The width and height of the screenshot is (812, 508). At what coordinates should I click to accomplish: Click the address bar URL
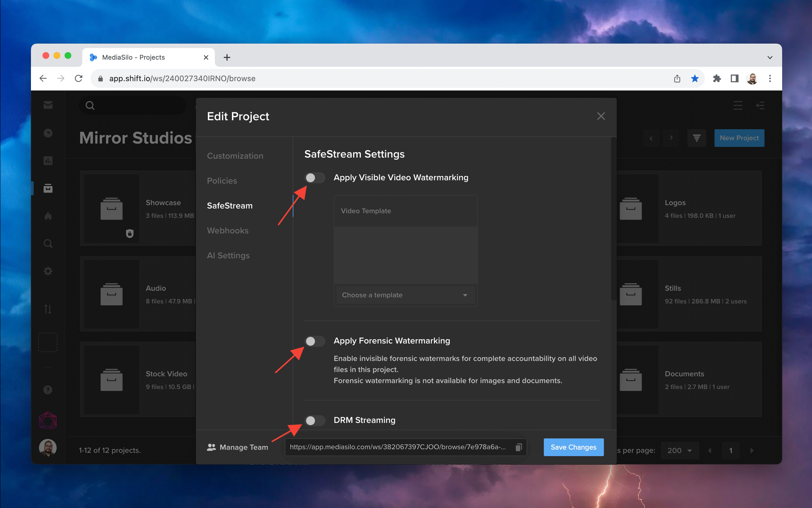point(182,78)
